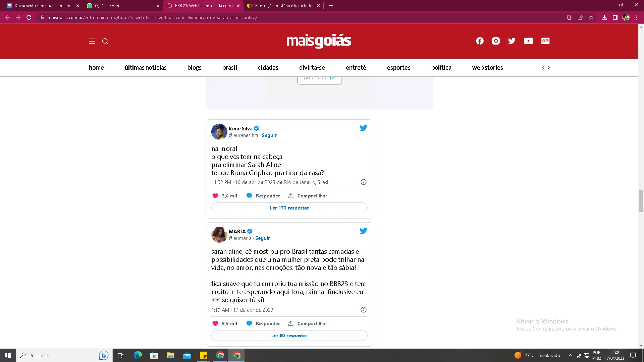Image resolution: width=644 pixels, height=362 pixels.
Task: Open Task View in taskbar
Action: tap(121, 355)
